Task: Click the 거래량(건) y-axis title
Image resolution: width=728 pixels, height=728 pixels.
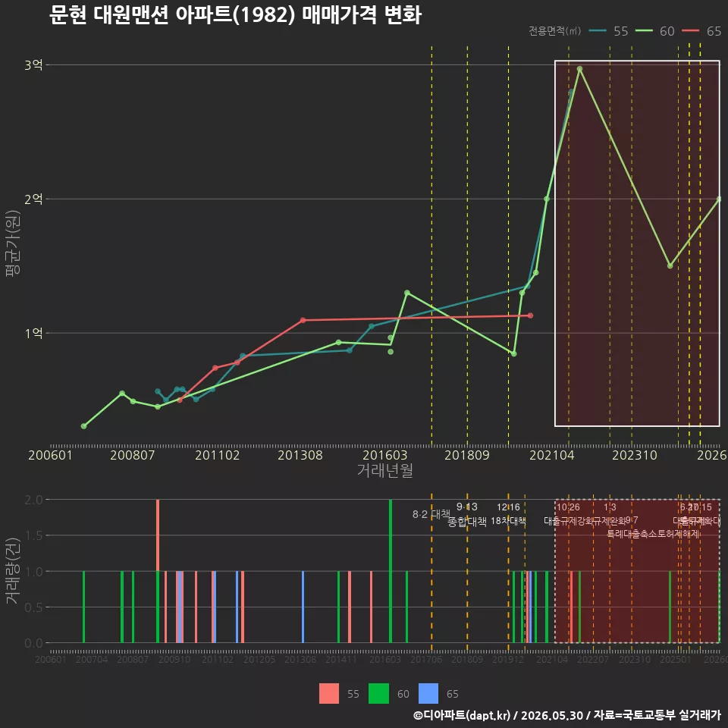Action: pos(13,571)
